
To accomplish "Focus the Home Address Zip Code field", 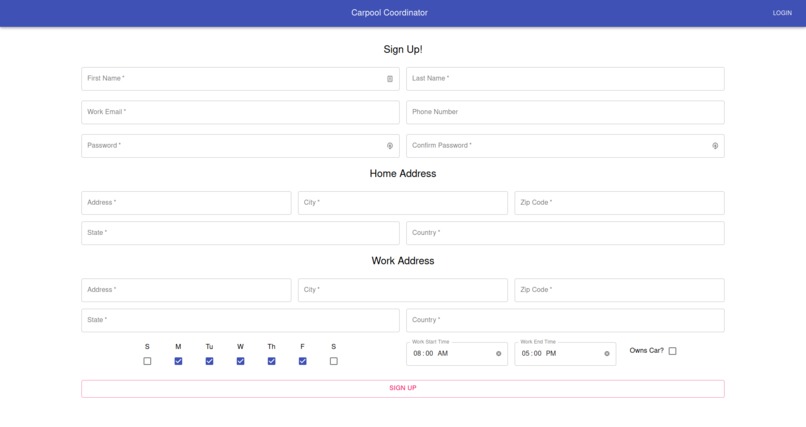I will 619,203.
